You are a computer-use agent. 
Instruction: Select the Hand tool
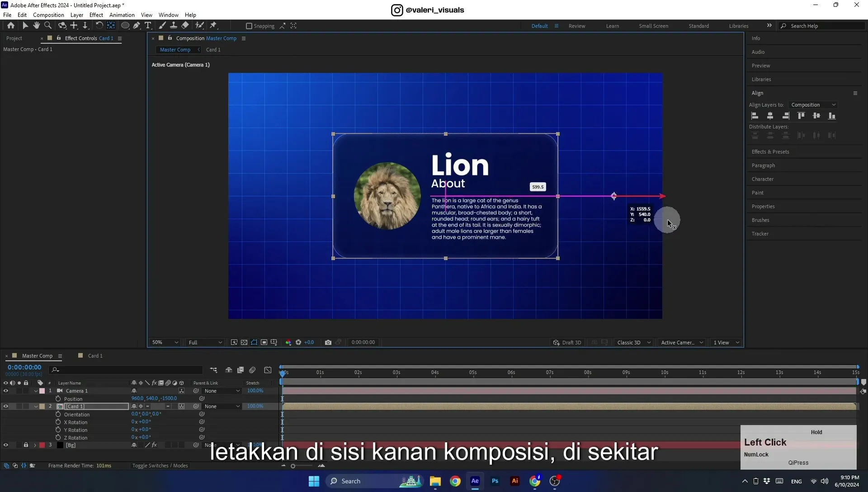37,26
